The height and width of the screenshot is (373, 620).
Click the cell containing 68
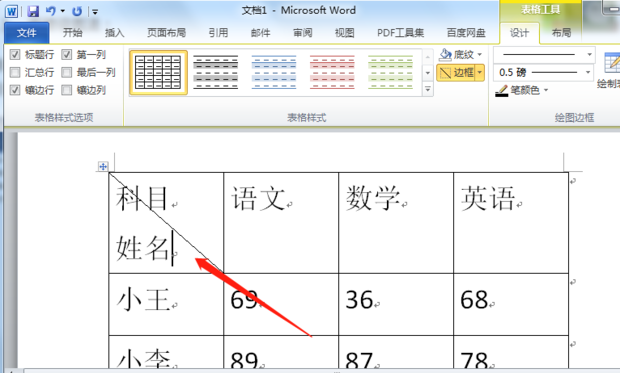(x=511, y=304)
